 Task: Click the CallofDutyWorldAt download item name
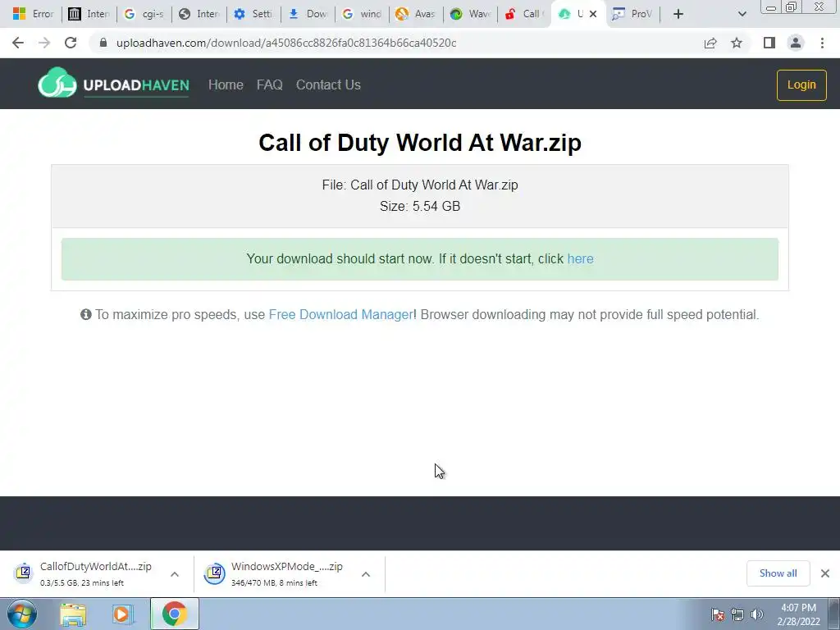96,566
